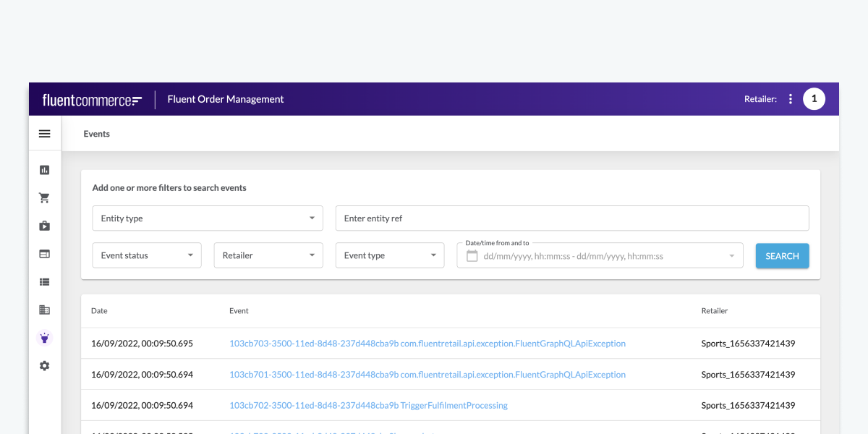
Task: Expand the Entity type dropdown
Action: pyautogui.click(x=207, y=218)
